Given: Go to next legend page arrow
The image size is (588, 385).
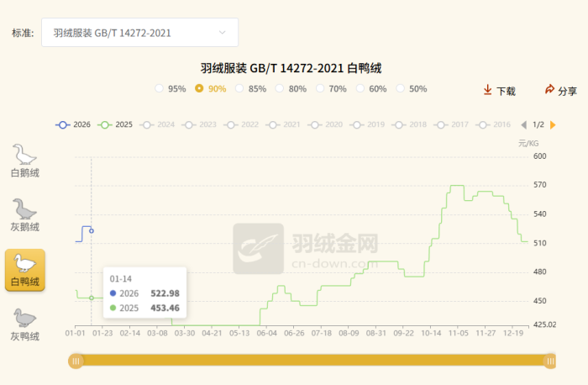Looking at the screenshot, I should coord(553,124).
